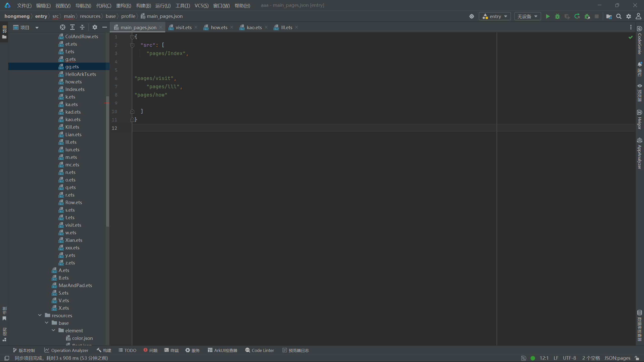The width and height of the screenshot is (644, 362).
Task: Toggle the crossed-out inspection icon in status bar
Action: point(524,358)
